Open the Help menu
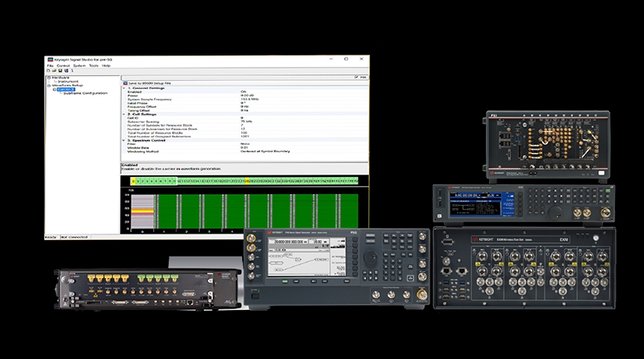644x359 pixels. point(106,65)
